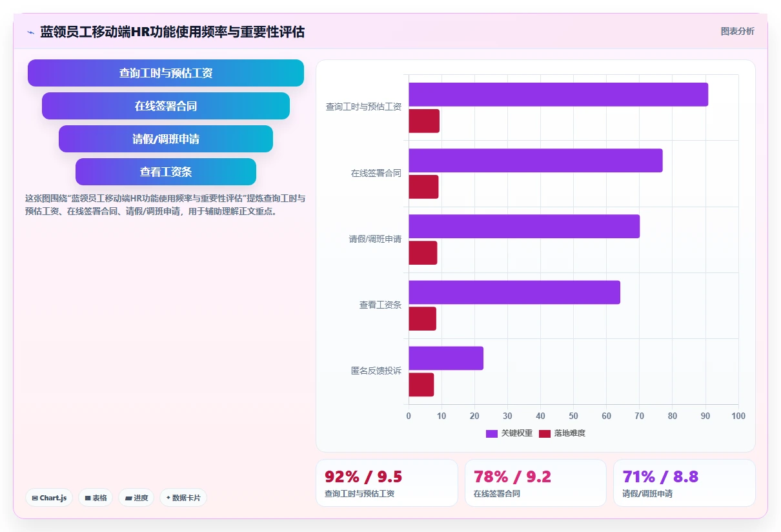The height and width of the screenshot is (532, 781).
Task: Click the red bar for 匿名反馈投诉
Action: coord(421,385)
